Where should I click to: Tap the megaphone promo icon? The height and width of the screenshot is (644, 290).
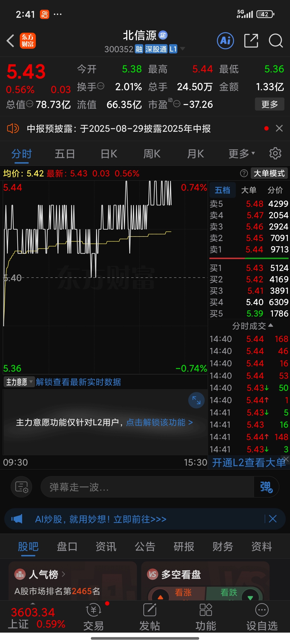pyautogui.click(x=17, y=519)
